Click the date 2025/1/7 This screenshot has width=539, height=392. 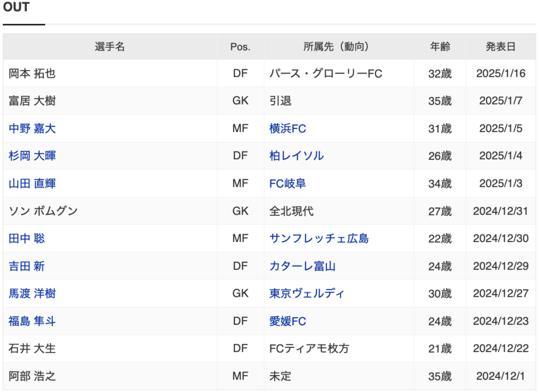[501, 101]
